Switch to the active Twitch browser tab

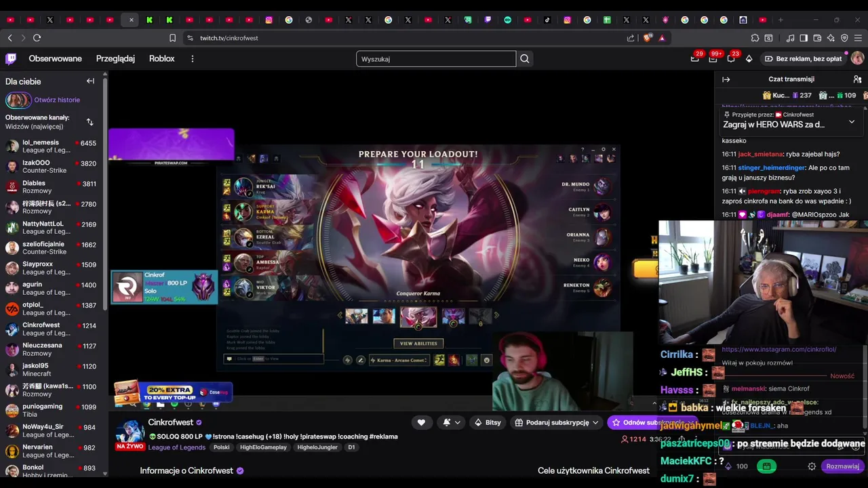tap(130, 20)
